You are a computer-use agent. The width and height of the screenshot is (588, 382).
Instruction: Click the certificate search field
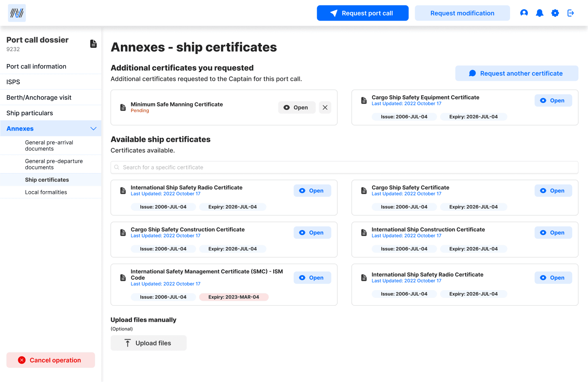pos(344,167)
